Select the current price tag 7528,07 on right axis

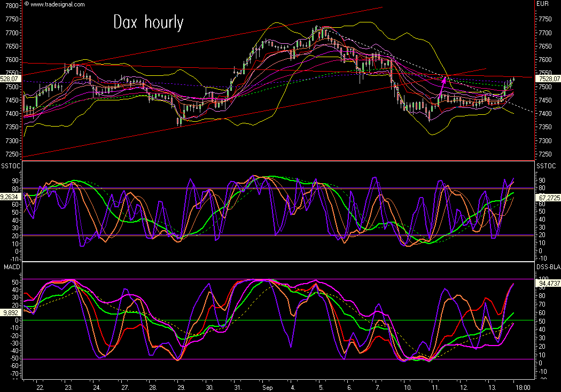click(x=548, y=79)
